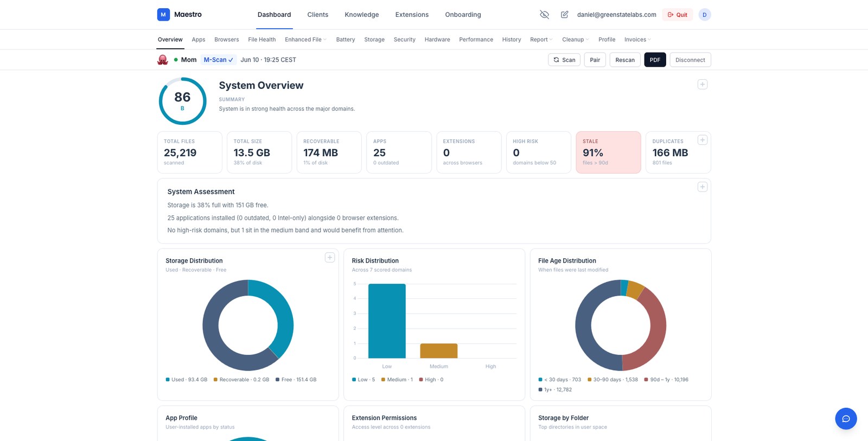Go to the Security sub-tab

[405, 40]
